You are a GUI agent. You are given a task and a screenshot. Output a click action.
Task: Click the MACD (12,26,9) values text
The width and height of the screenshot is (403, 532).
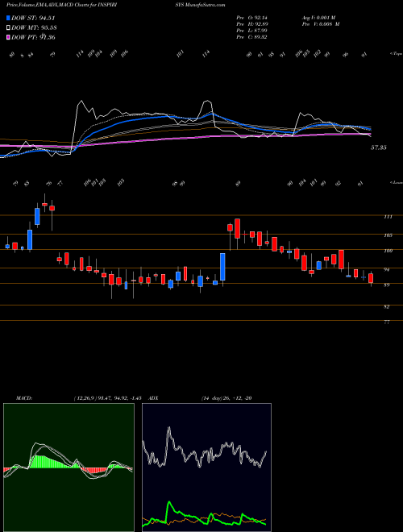click(x=110, y=397)
